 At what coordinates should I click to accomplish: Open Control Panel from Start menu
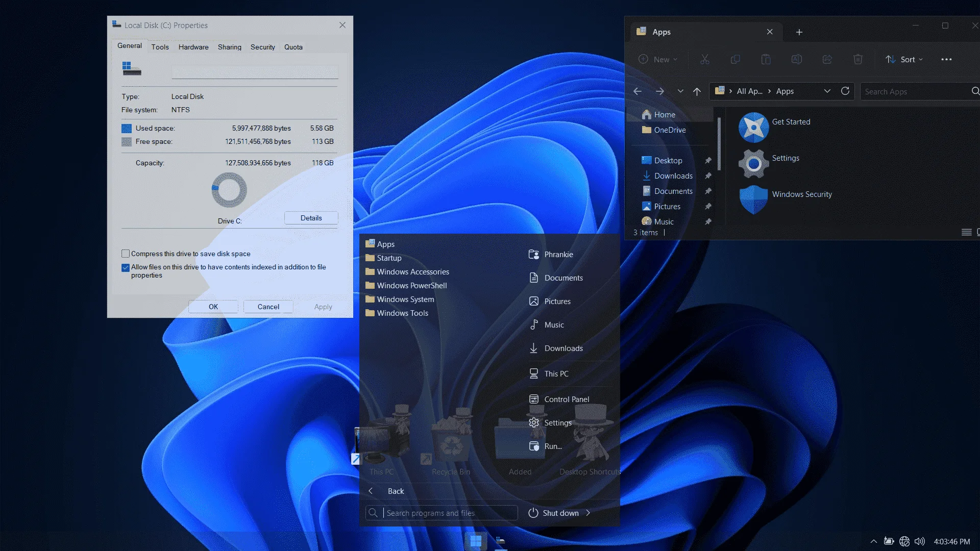[x=567, y=399]
